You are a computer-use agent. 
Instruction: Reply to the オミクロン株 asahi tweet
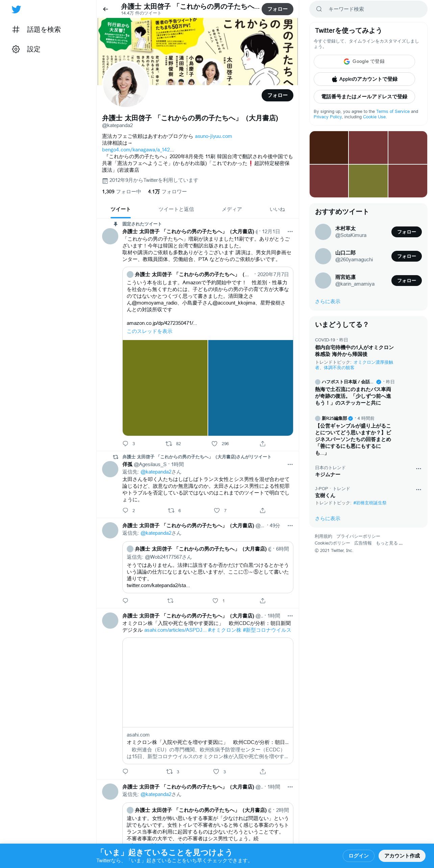pos(125,772)
